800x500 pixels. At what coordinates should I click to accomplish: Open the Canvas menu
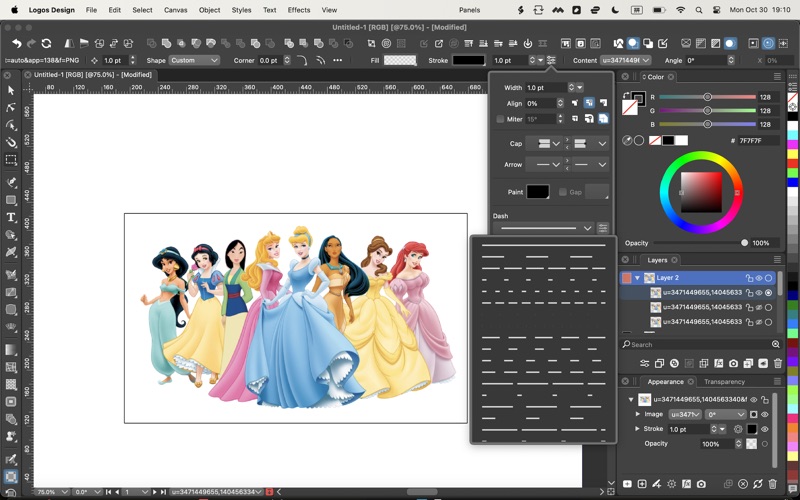pos(176,10)
